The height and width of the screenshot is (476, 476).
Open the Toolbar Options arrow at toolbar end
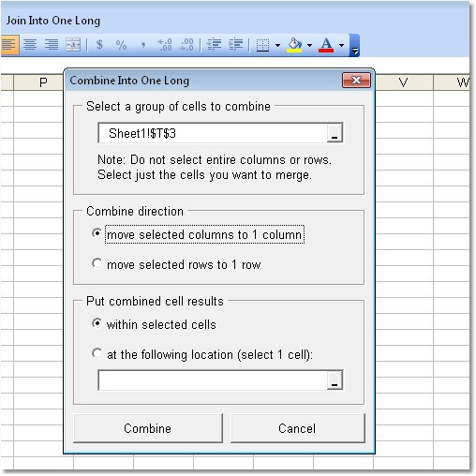click(x=354, y=46)
